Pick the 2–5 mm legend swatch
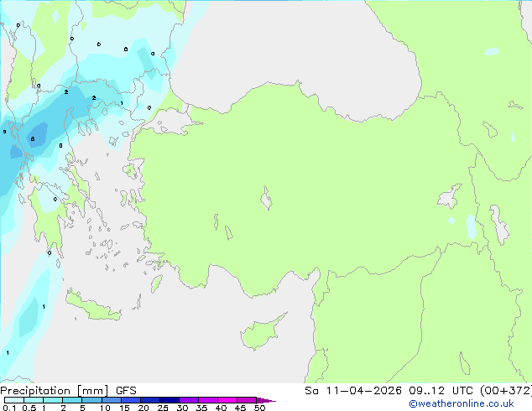Viewport: 532px width, 411px height. tap(72, 400)
